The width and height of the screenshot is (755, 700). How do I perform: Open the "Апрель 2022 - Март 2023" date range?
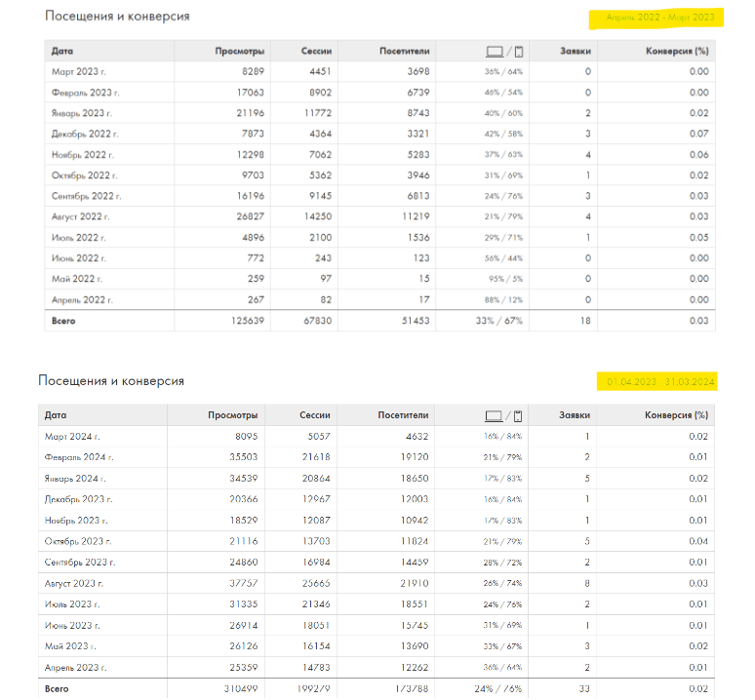pos(660,18)
